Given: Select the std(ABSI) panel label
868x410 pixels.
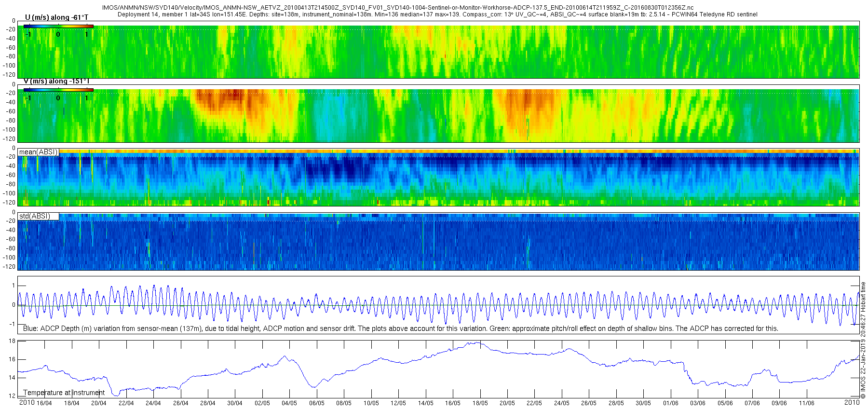Looking at the screenshot, I should pos(39,216).
